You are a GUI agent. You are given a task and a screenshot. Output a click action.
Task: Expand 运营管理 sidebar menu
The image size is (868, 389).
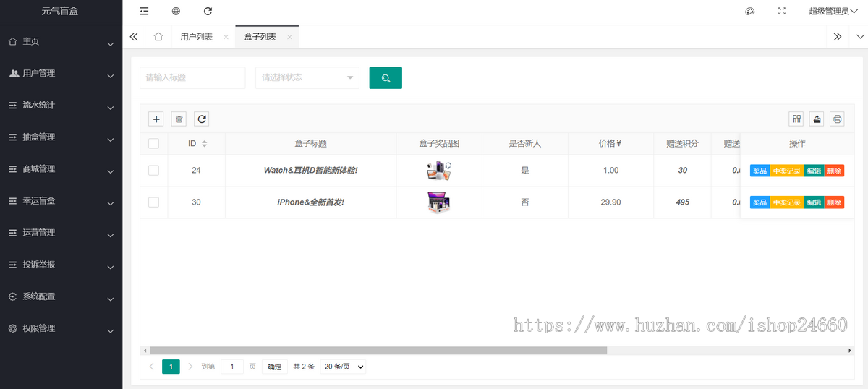(x=61, y=233)
